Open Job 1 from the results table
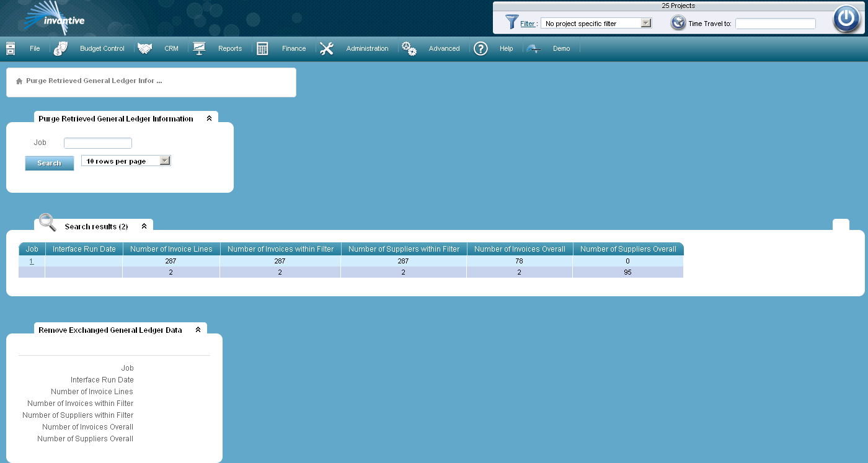Screen dimensions: 868x463 32,261
